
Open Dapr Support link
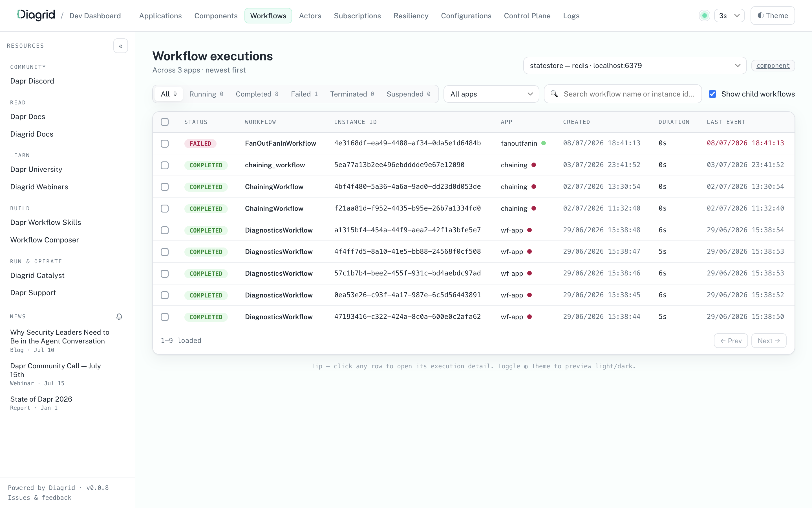coord(33,293)
